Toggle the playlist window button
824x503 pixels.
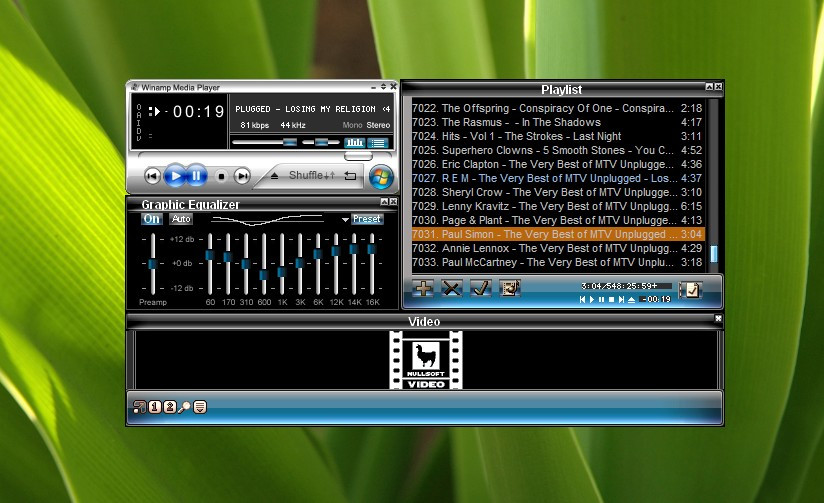(x=377, y=142)
